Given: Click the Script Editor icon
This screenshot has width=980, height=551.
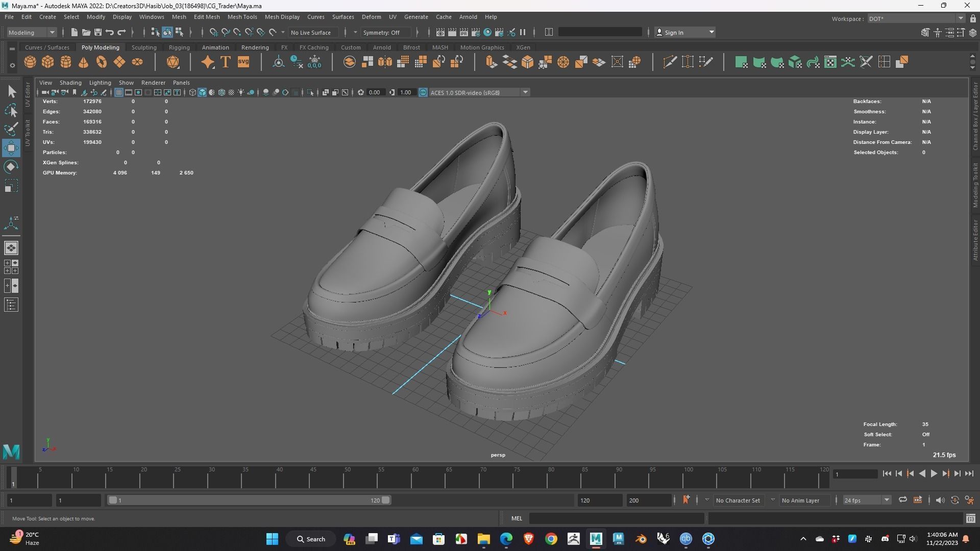Looking at the screenshot, I should click(x=971, y=518).
